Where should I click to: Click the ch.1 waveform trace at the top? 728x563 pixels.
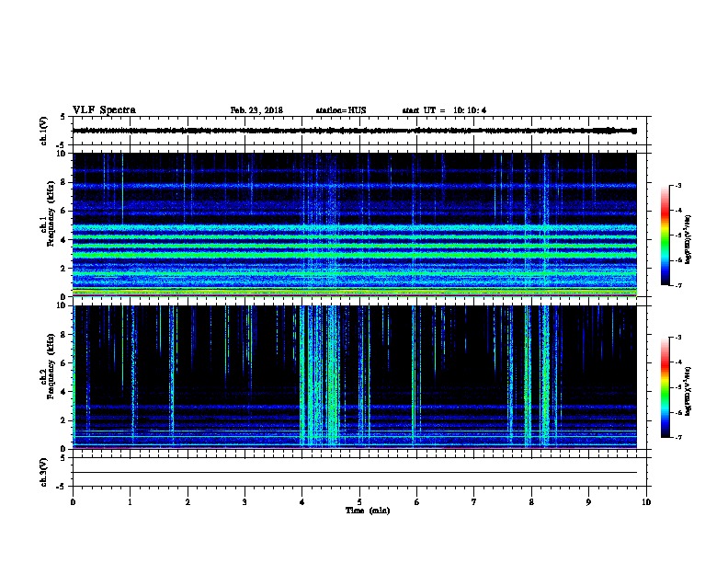355,131
